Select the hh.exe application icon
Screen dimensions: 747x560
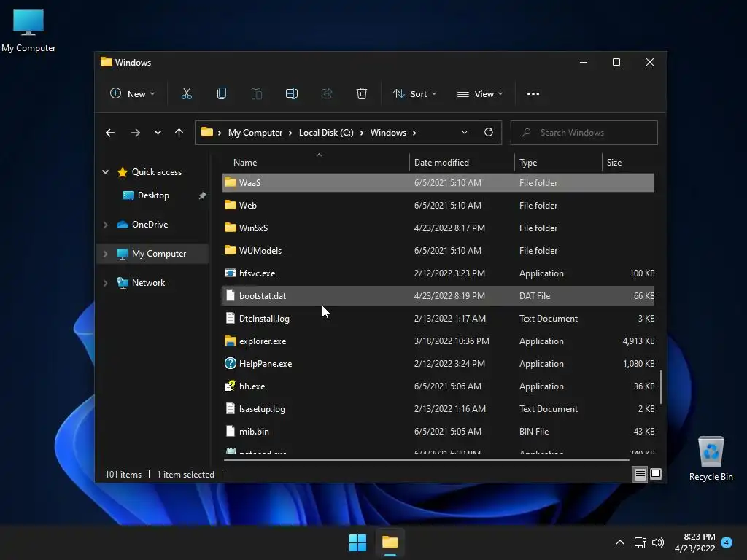(230, 386)
